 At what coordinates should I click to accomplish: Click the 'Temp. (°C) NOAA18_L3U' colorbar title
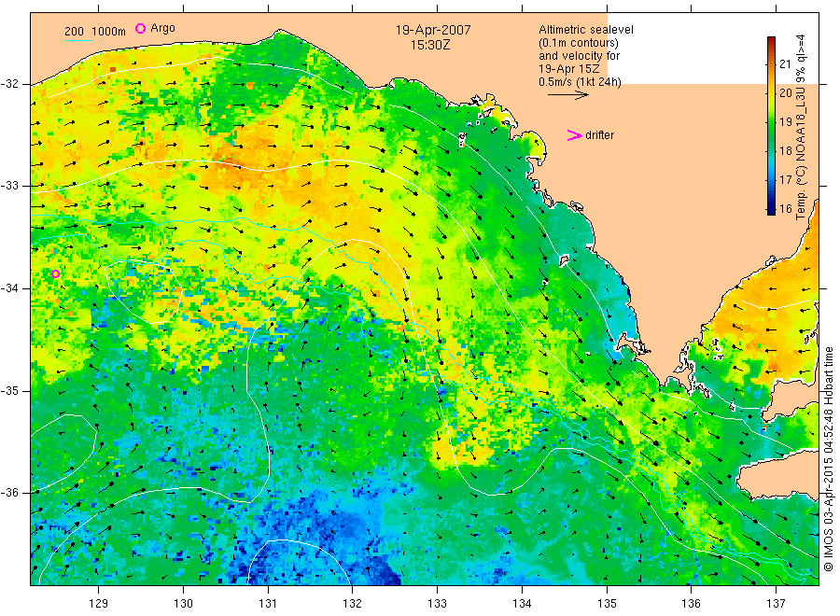coord(801,155)
